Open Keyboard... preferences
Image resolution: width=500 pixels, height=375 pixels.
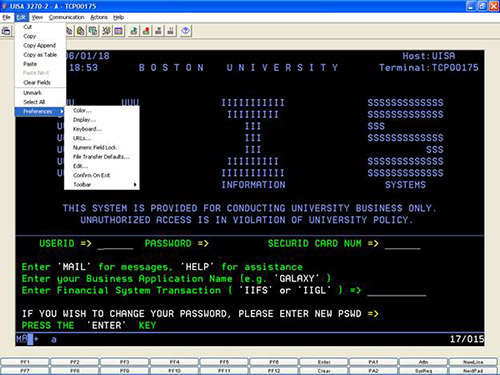[x=102, y=129]
